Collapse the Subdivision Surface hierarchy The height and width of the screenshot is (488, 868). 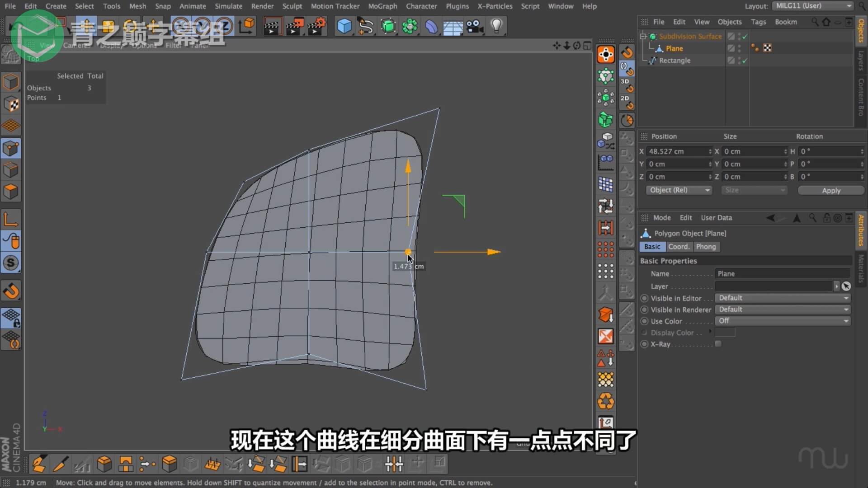point(643,36)
